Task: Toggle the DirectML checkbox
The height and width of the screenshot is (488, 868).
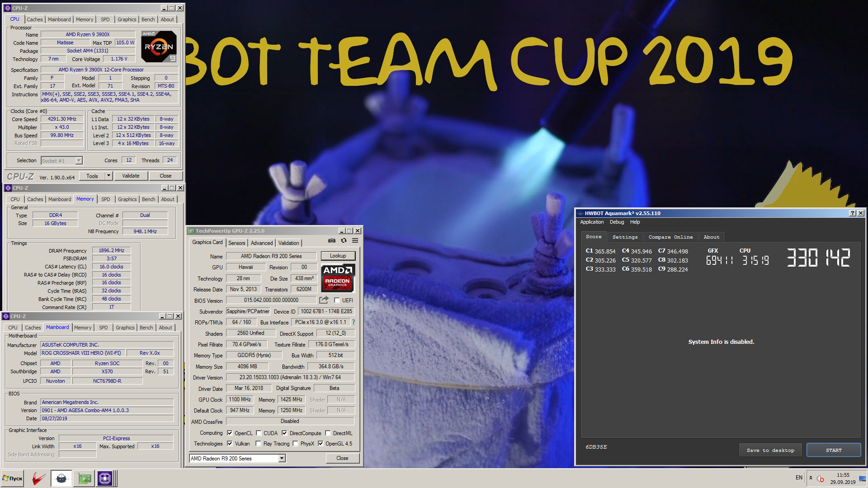Action: coord(328,433)
